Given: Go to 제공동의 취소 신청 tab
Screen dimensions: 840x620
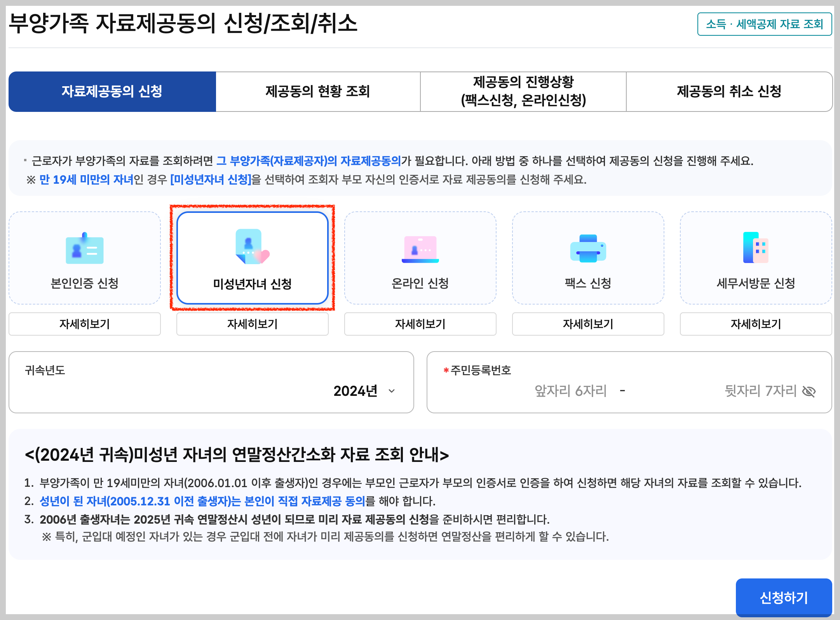Looking at the screenshot, I should click(729, 92).
